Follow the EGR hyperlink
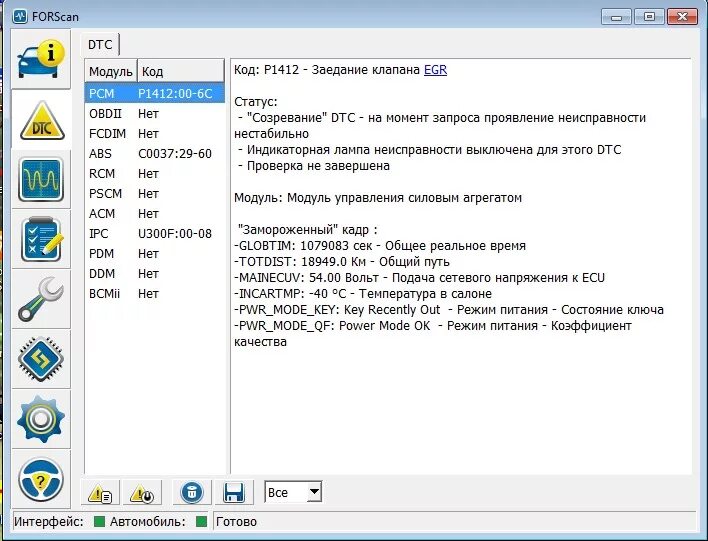This screenshot has width=708, height=541. click(x=435, y=70)
